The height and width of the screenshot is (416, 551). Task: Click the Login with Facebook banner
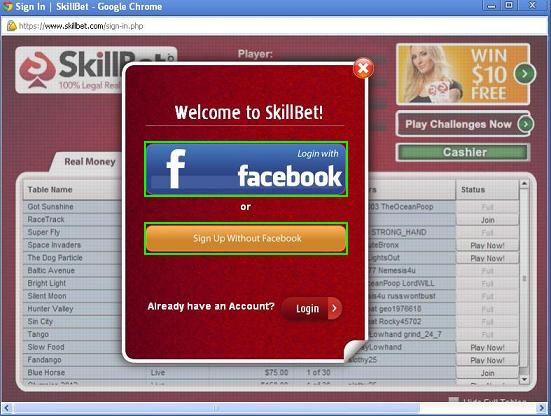pos(246,169)
